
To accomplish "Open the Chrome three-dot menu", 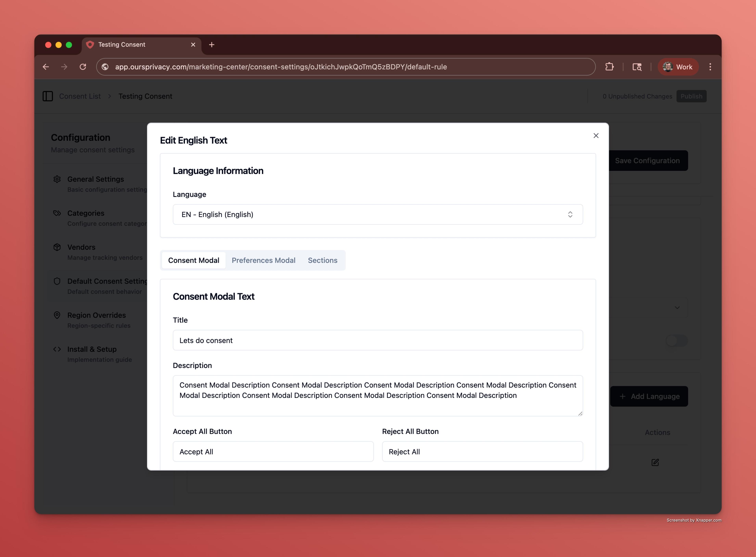I will pos(710,67).
